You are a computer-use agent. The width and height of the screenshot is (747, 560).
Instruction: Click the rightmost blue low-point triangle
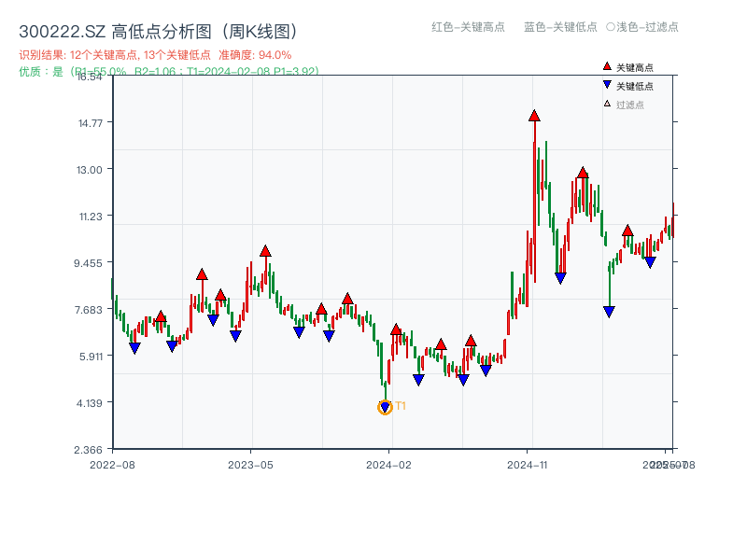650,262
